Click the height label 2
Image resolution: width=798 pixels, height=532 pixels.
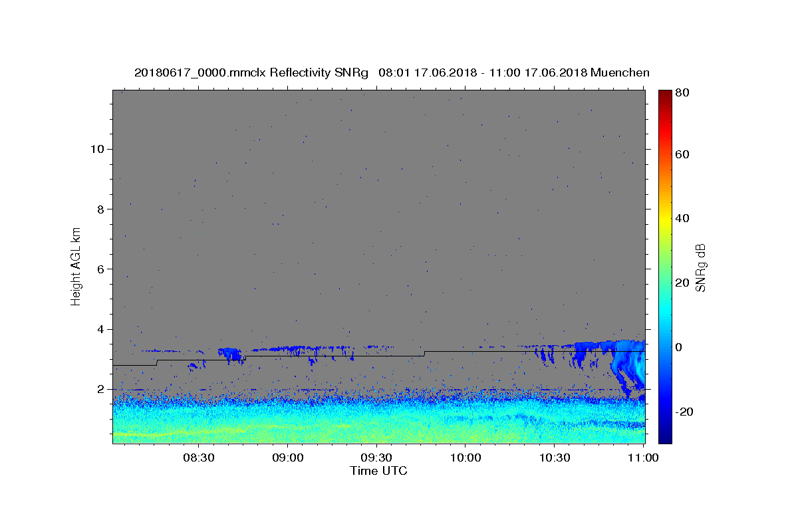[100, 390]
